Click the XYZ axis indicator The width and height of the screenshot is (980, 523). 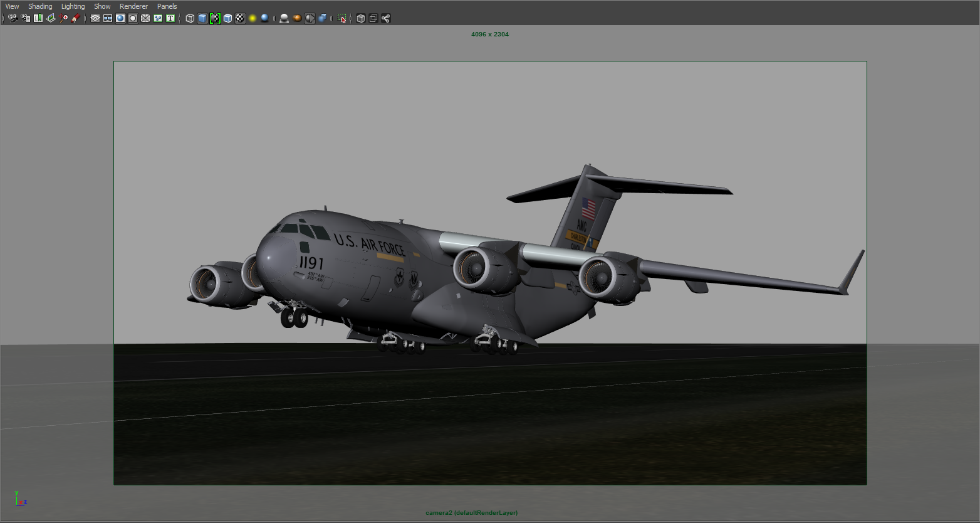(x=20, y=499)
